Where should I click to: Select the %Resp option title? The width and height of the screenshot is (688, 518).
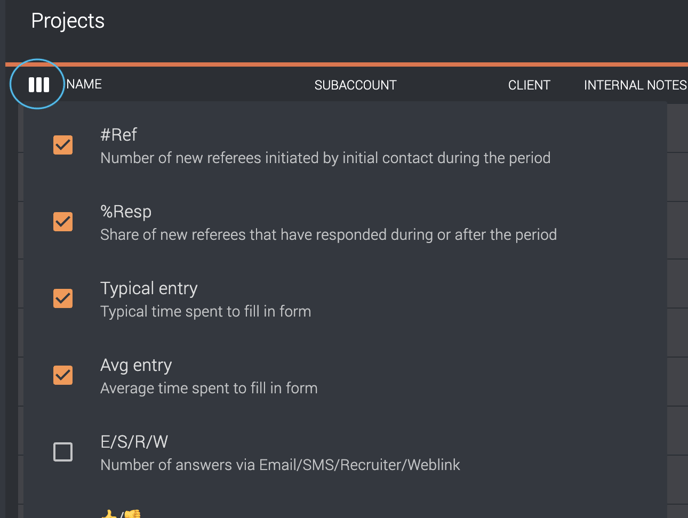pos(126,211)
